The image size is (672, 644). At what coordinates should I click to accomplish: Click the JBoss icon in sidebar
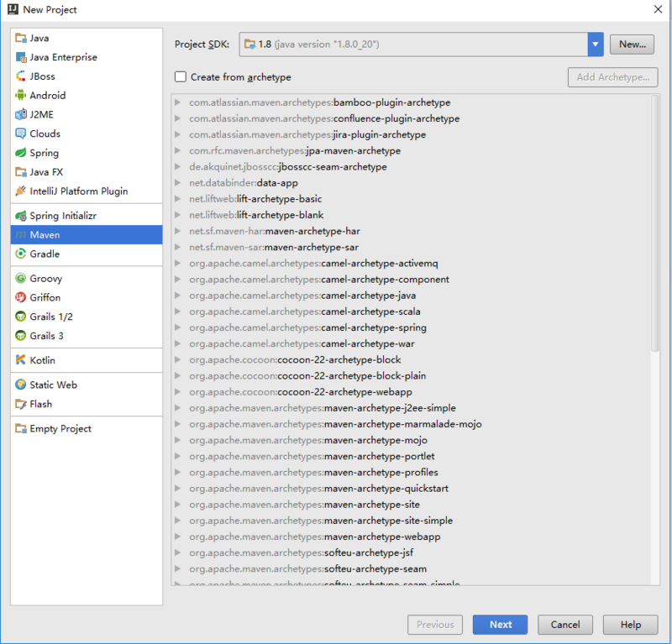20,76
